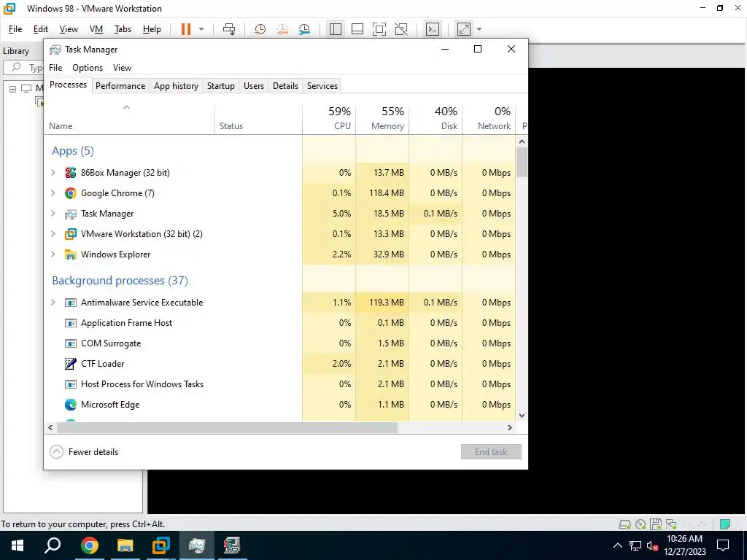Click the stretch guest display icon
This screenshot has width=747, height=560.
[463, 29]
